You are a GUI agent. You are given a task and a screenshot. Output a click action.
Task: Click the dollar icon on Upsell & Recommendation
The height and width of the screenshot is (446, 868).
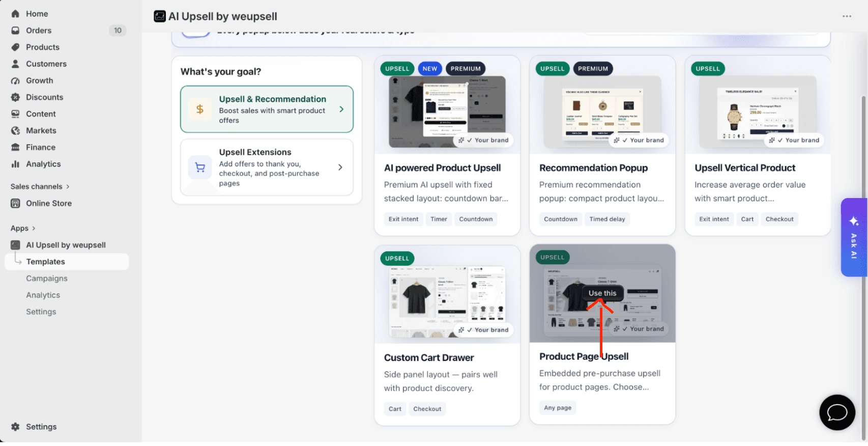tap(200, 109)
